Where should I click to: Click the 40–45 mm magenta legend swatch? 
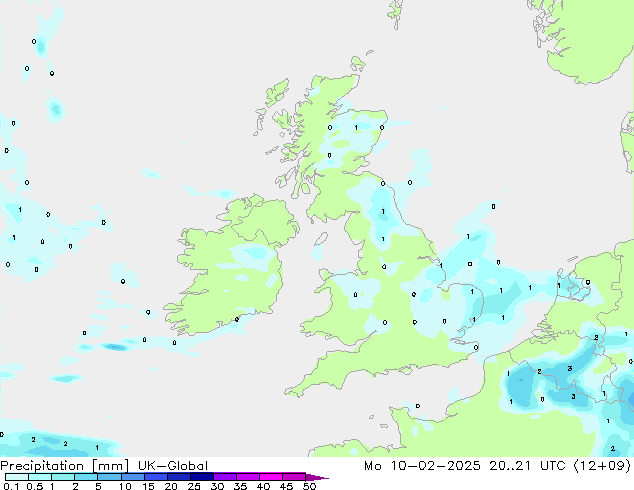point(271,477)
